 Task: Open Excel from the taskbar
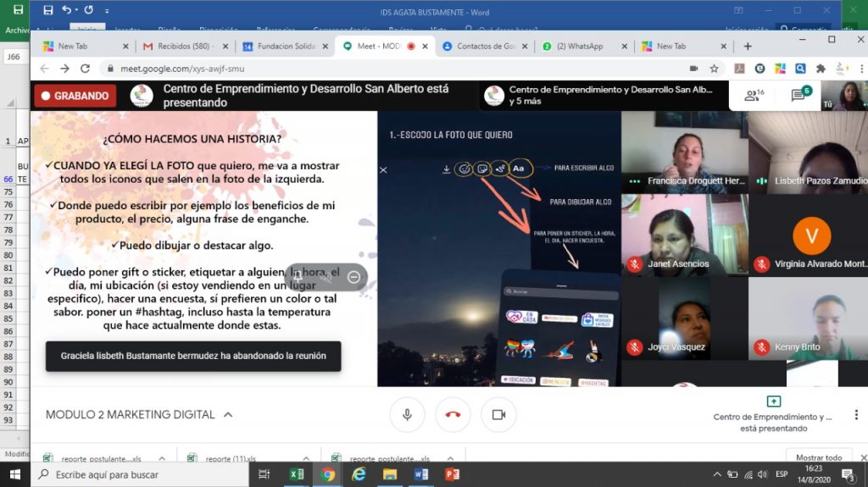coord(297,474)
